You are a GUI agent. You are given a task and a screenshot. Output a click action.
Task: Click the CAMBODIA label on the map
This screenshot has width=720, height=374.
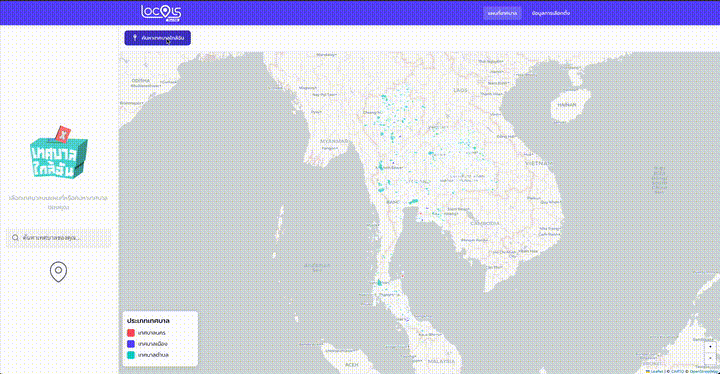coord(484,223)
